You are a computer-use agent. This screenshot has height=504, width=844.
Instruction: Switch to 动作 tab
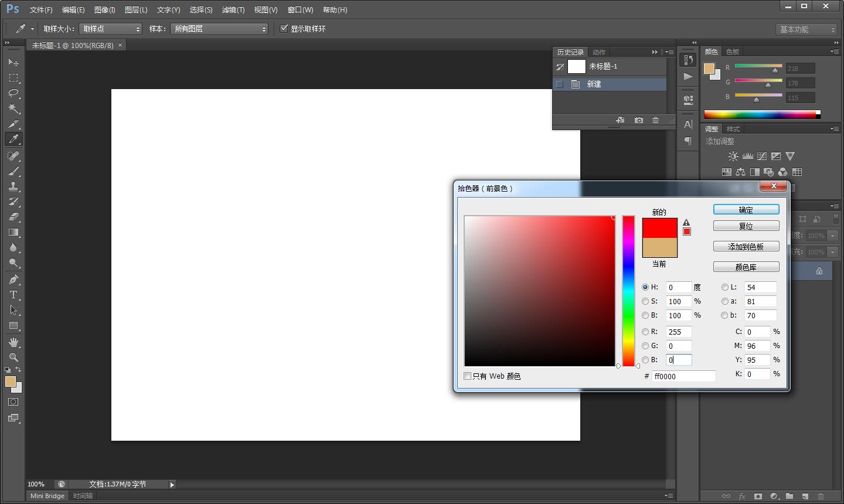pyautogui.click(x=599, y=52)
